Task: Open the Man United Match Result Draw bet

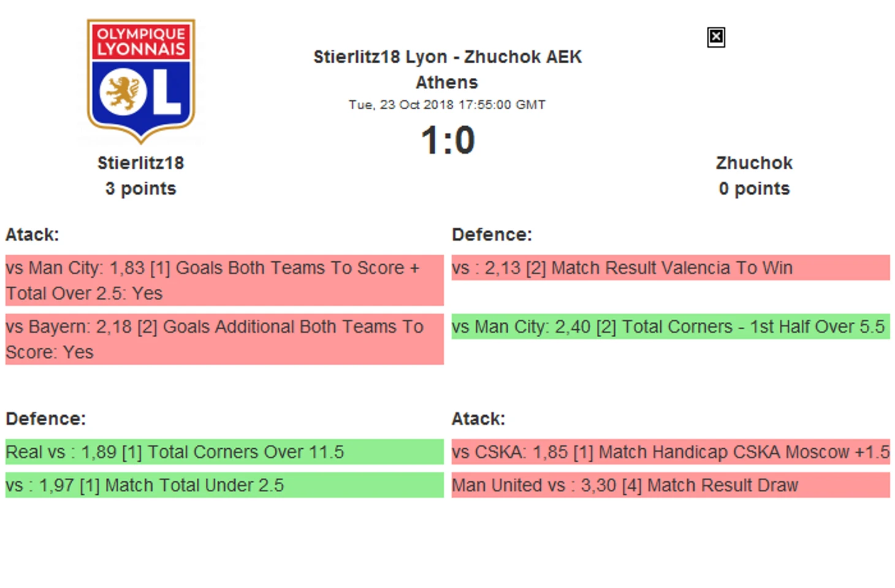Action: coord(671,485)
